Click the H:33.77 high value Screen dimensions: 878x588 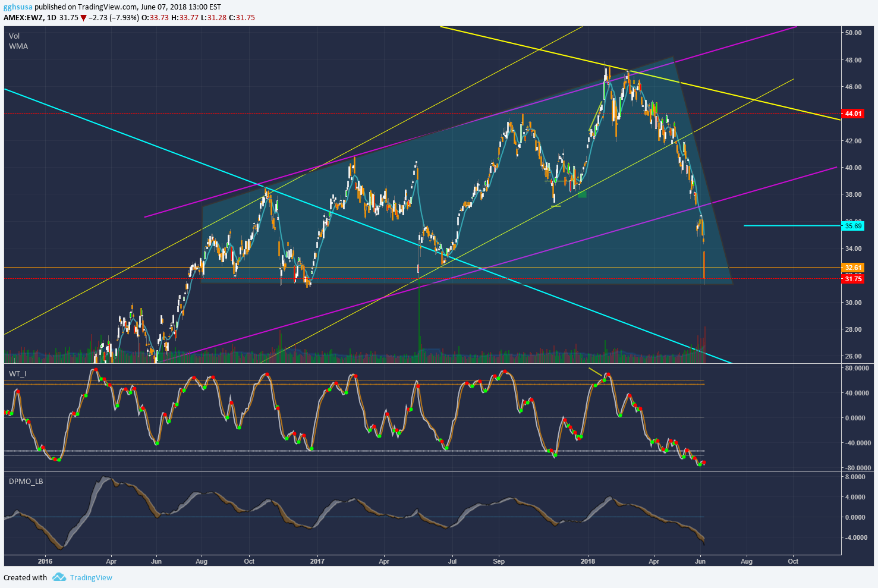[x=184, y=18]
